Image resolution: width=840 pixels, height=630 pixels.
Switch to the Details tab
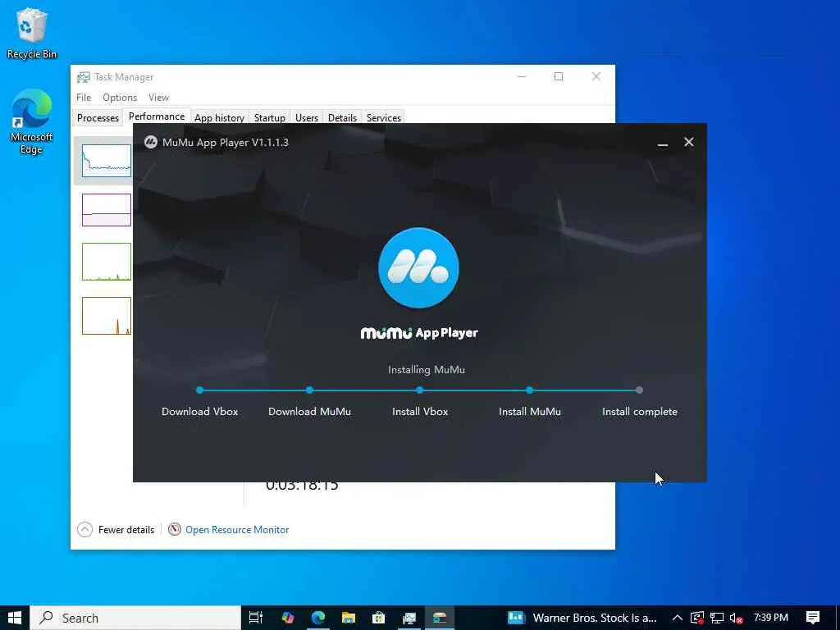[x=342, y=118]
